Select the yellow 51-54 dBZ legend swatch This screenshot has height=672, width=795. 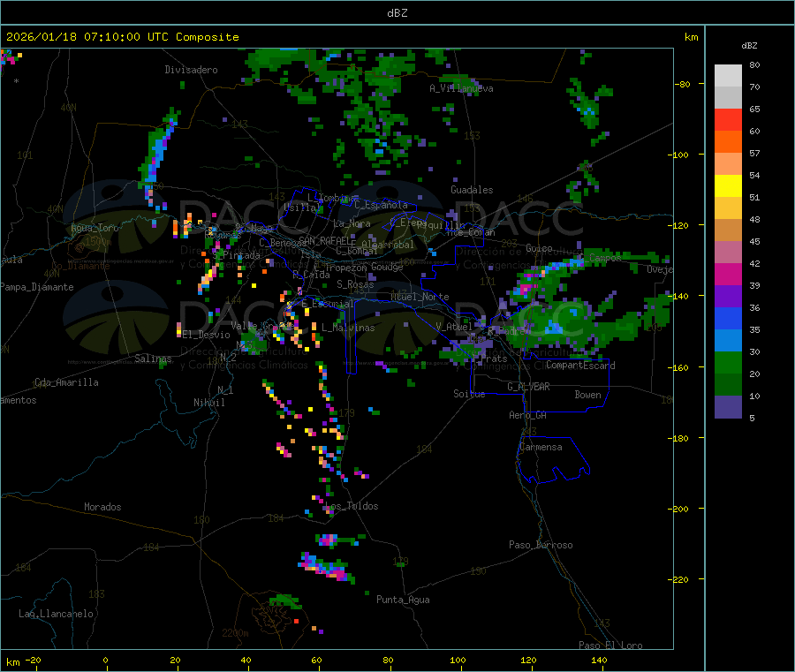[728, 186]
